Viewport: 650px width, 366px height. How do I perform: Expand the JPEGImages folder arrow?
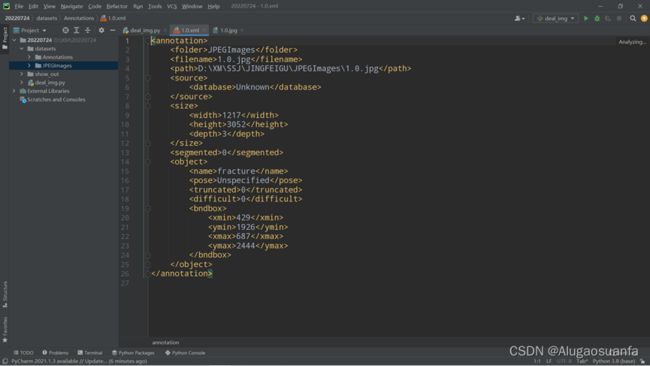(x=29, y=65)
